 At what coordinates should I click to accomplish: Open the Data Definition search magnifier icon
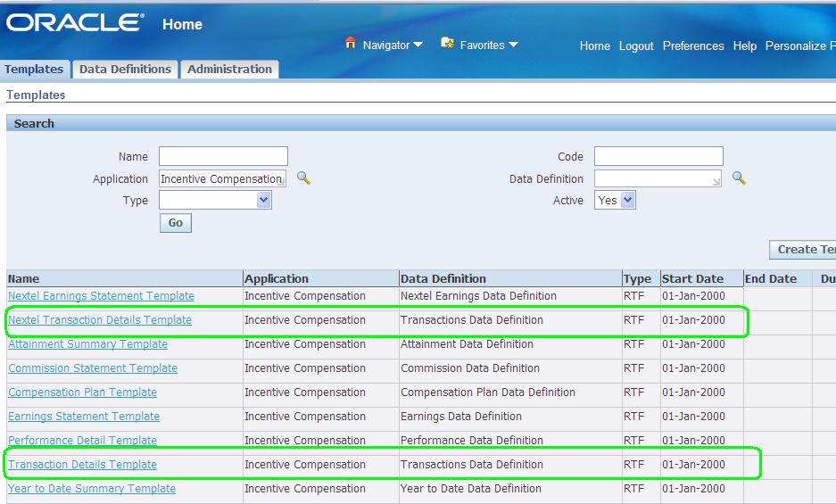click(739, 178)
